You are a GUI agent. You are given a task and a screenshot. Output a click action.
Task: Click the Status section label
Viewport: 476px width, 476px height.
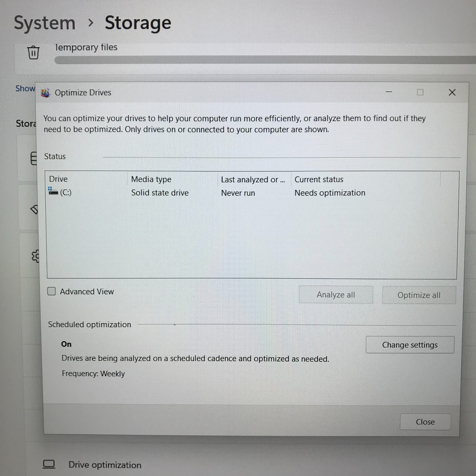tap(55, 156)
